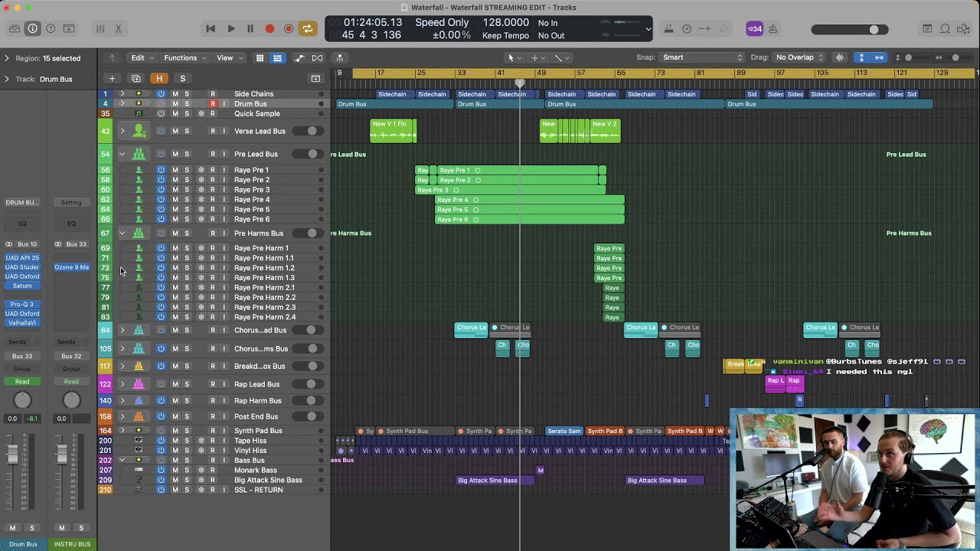
Task: Open the Loop Browser icon
Action: tap(946, 28)
